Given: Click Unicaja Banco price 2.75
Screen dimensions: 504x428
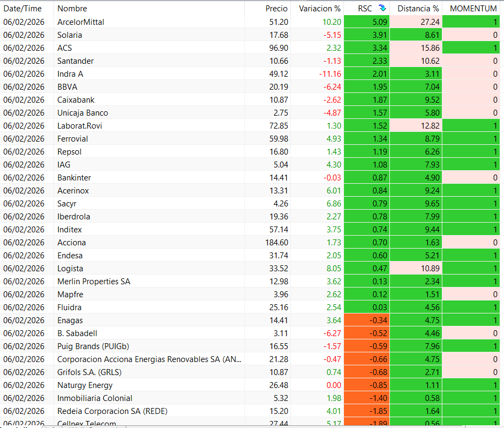Looking at the screenshot, I should [281, 113].
